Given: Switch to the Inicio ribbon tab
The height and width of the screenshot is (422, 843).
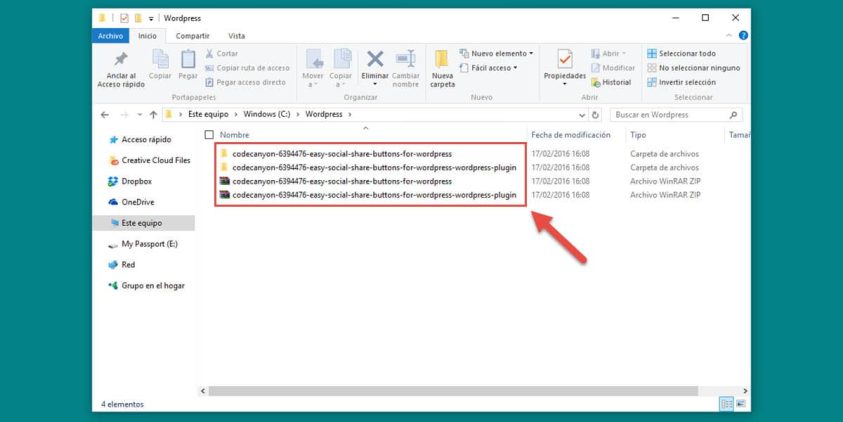Looking at the screenshot, I should (147, 36).
